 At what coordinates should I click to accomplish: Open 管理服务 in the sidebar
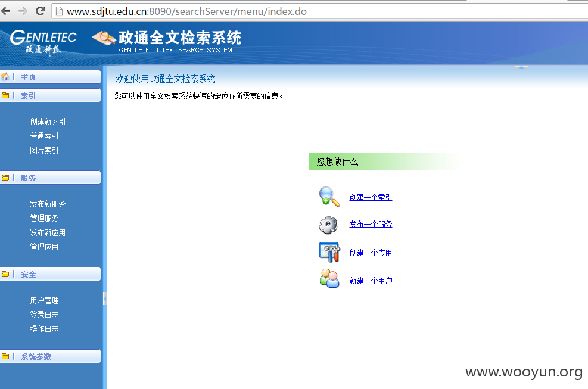44,218
